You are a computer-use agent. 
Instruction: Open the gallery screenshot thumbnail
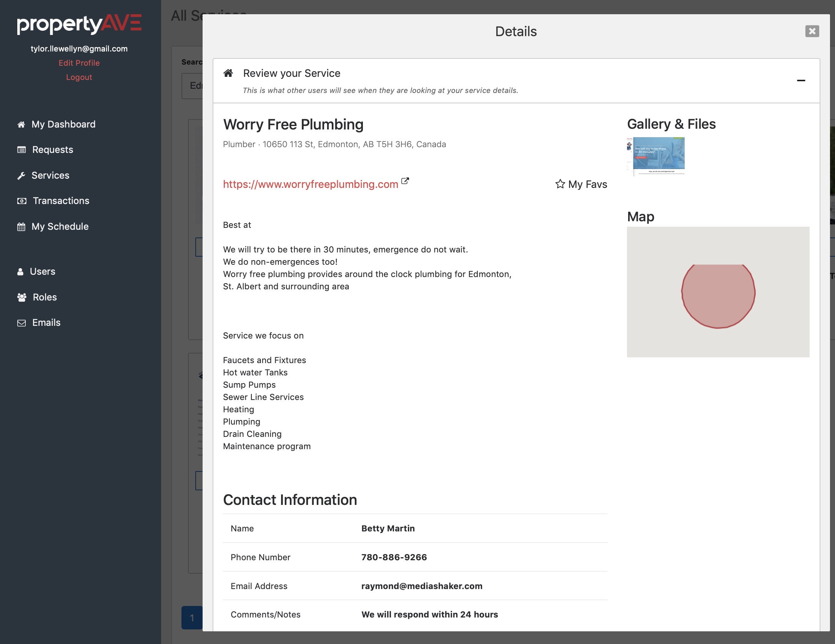(x=656, y=156)
